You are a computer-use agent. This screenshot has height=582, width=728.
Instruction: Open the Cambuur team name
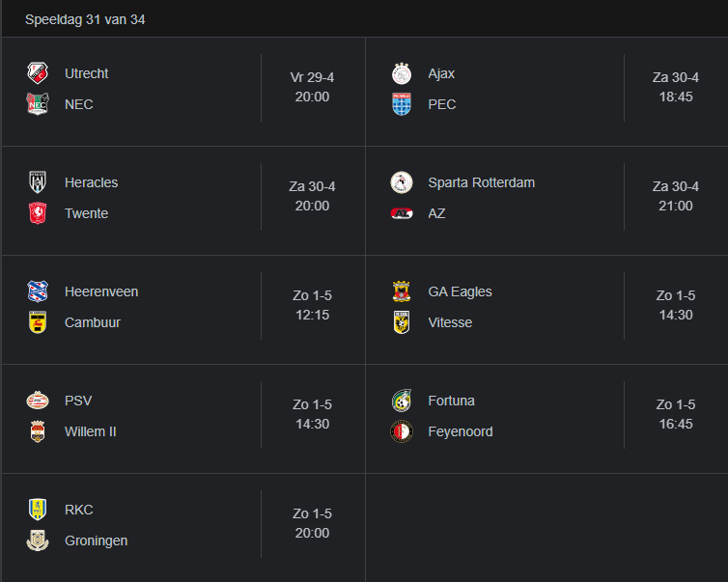(93, 322)
